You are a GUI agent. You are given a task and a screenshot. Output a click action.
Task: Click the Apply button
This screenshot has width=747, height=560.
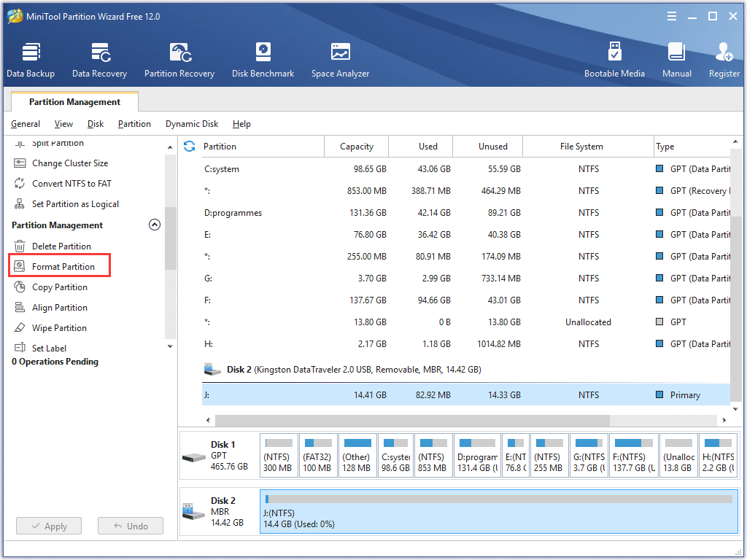point(49,526)
